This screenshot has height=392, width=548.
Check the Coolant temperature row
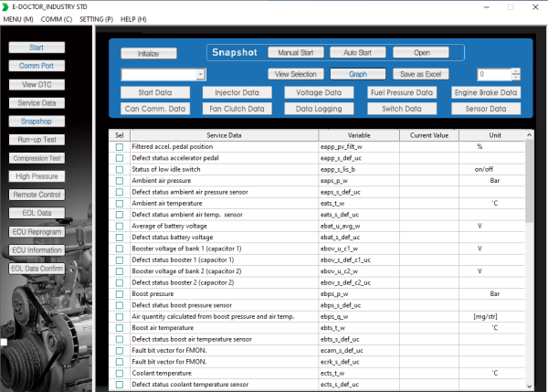coord(120,374)
